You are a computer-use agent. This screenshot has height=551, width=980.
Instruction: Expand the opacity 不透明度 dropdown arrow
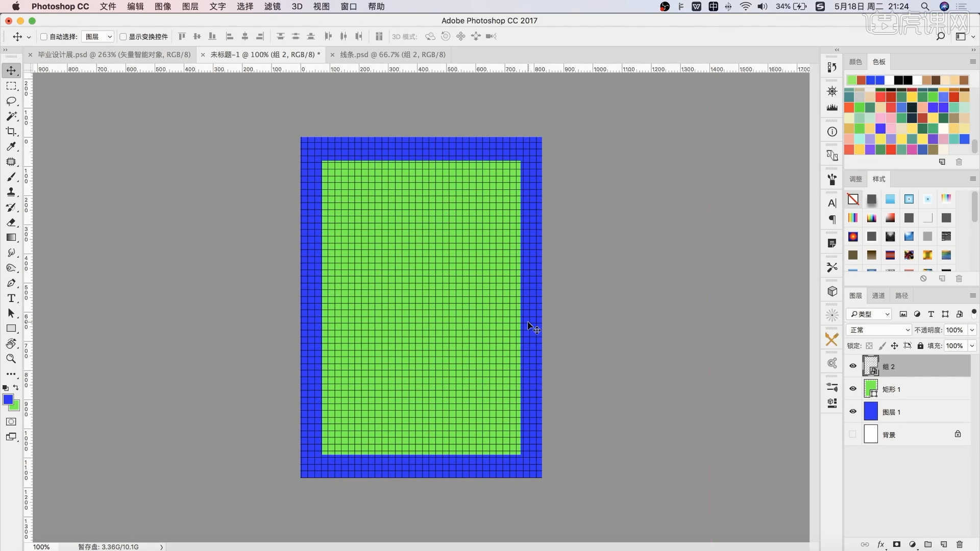[972, 330]
